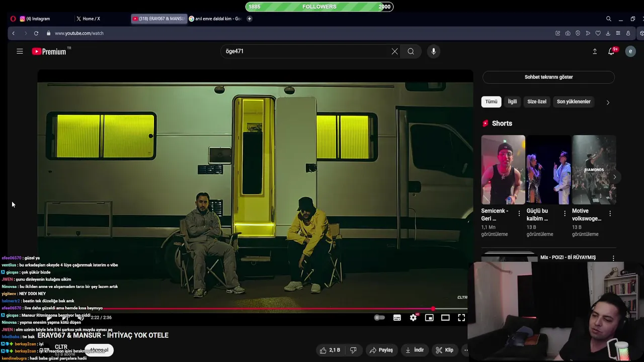Open browser downloads icon
Image resolution: width=644 pixels, height=362 pixels.
click(608, 33)
